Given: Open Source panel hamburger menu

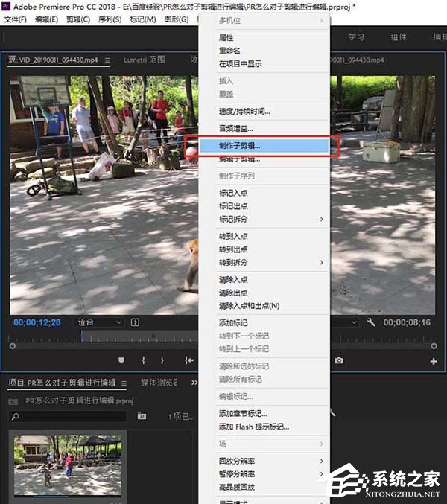Looking at the screenshot, I should [x=107, y=60].
